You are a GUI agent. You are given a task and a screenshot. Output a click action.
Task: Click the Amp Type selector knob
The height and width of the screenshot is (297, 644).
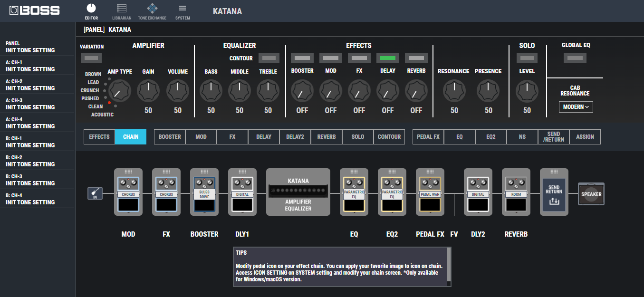pos(120,90)
